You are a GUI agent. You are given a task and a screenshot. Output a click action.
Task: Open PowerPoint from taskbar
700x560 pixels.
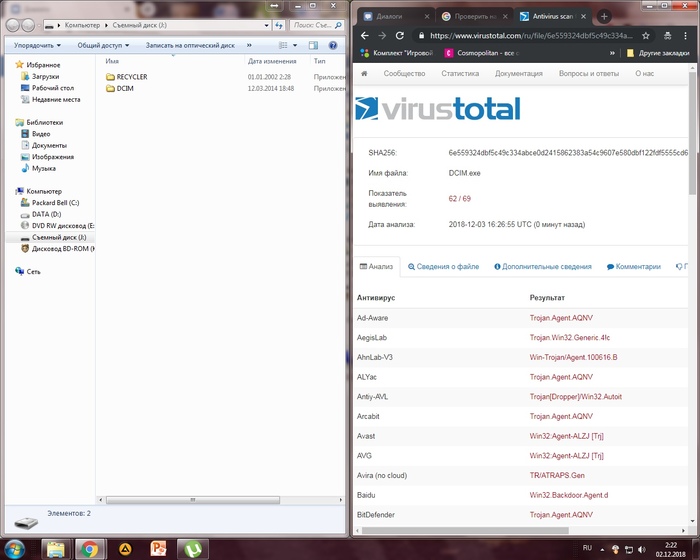click(x=158, y=549)
